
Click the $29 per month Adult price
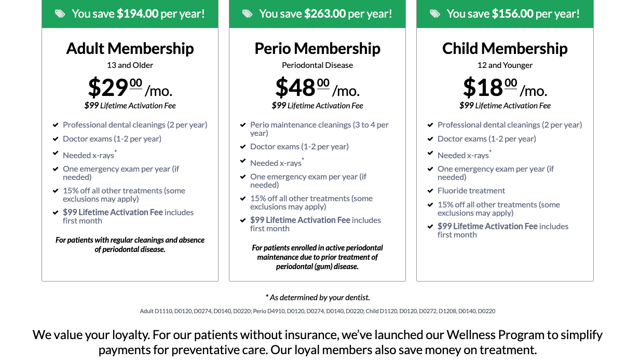pyautogui.click(x=130, y=88)
